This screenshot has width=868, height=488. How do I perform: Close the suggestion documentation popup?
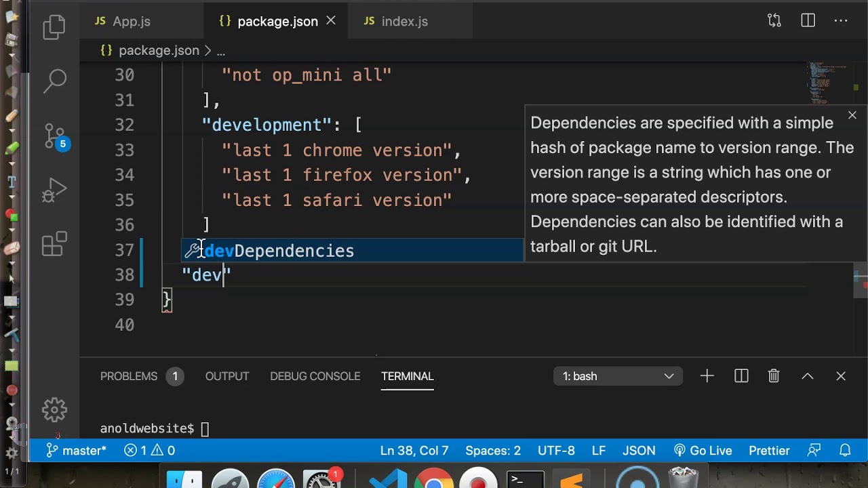(x=852, y=116)
